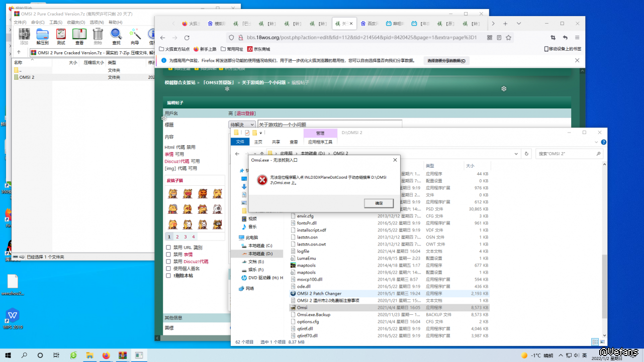
Task: Open the 向导 (Wizard) wand icon
Action: [135, 36]
